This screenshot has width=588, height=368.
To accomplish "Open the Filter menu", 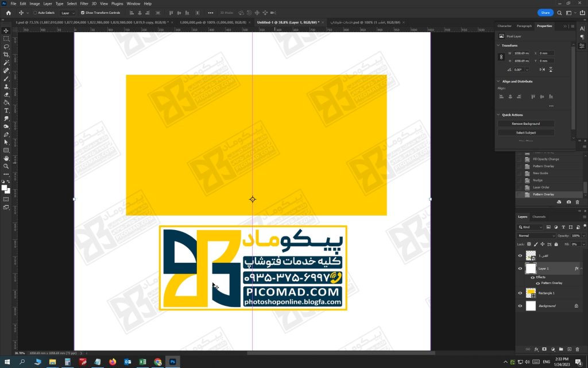I will coord(84,3).
